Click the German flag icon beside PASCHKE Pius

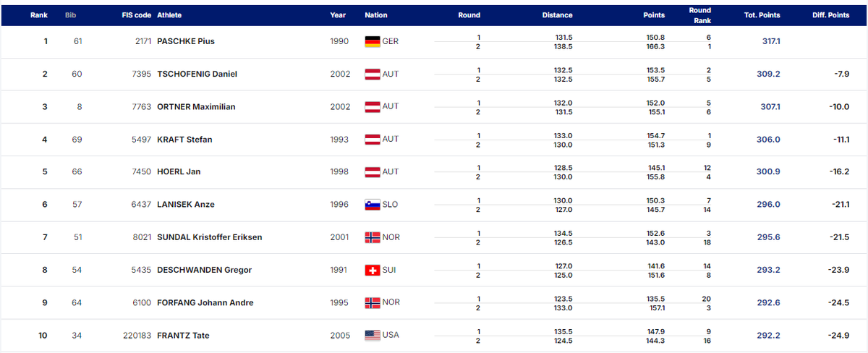point(373,42)
